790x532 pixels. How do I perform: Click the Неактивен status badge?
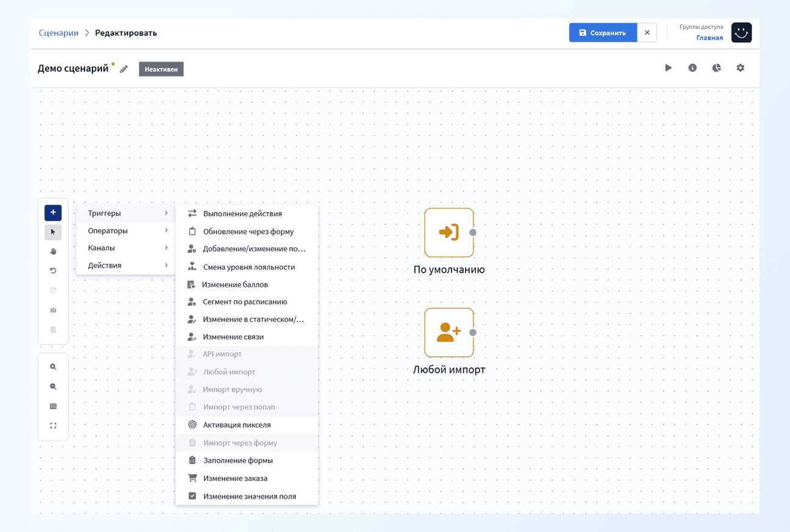[x=161, y=69]
